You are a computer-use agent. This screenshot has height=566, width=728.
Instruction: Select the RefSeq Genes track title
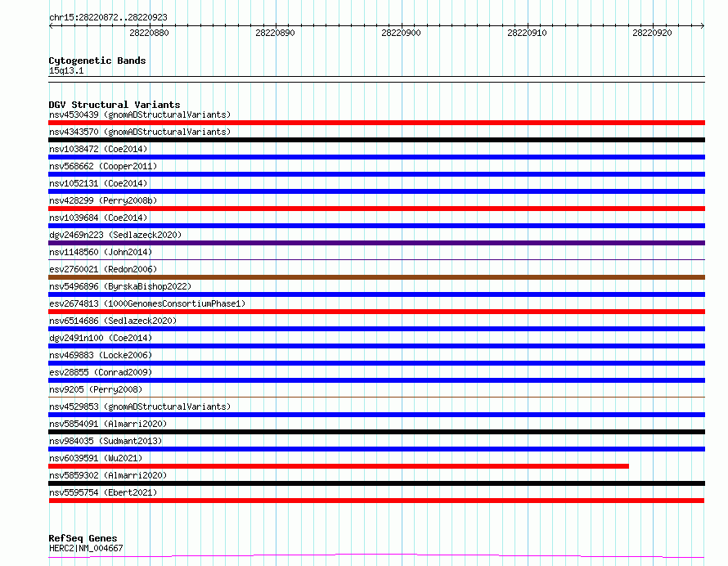click(x=83, y=538)
